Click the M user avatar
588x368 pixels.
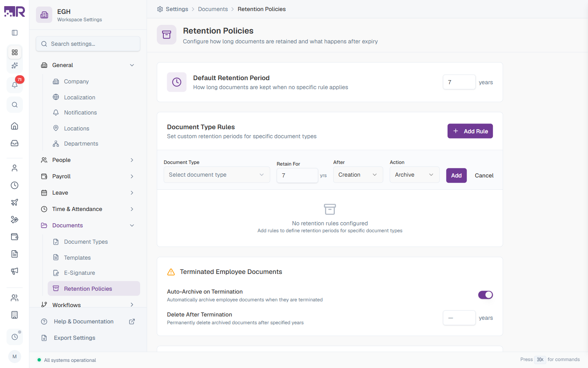15,357
